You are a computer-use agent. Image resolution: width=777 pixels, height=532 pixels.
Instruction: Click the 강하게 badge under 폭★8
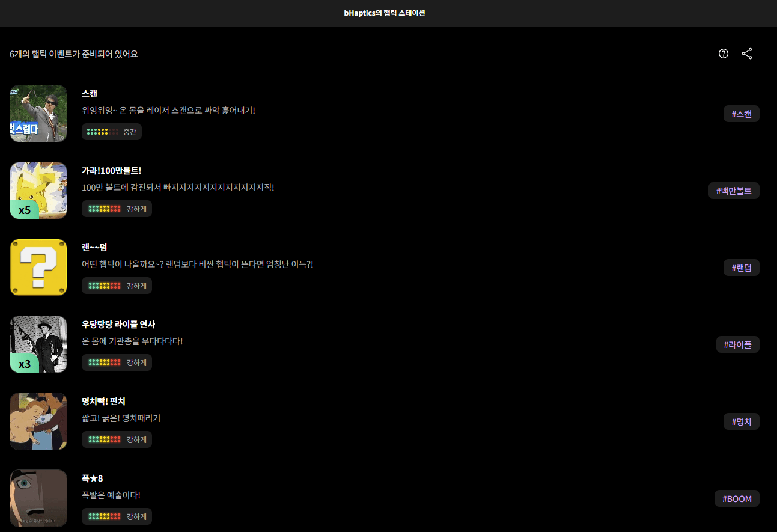pos(117,516)
